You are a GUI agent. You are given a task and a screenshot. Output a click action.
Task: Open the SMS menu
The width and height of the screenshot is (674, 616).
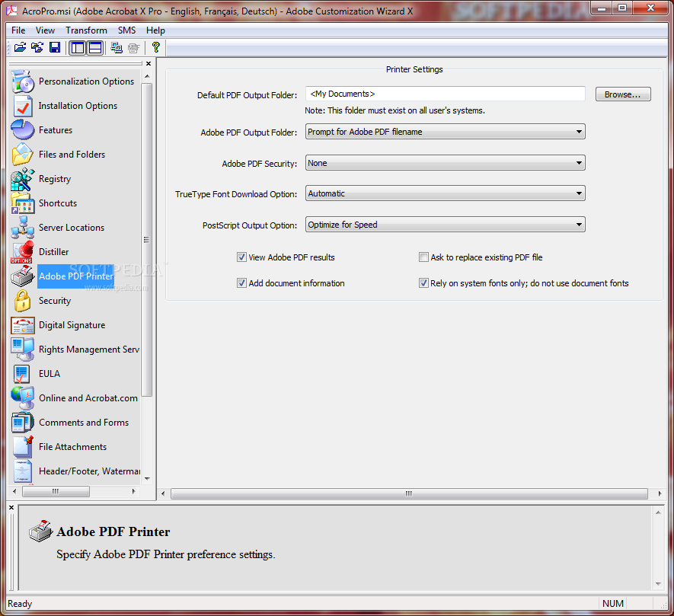(x=127, y=30)
